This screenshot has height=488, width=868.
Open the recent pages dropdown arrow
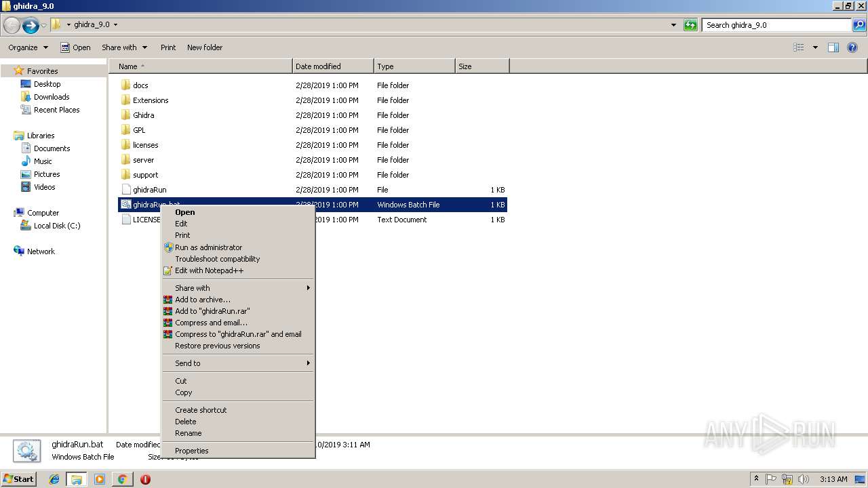[x=43, y=26]
